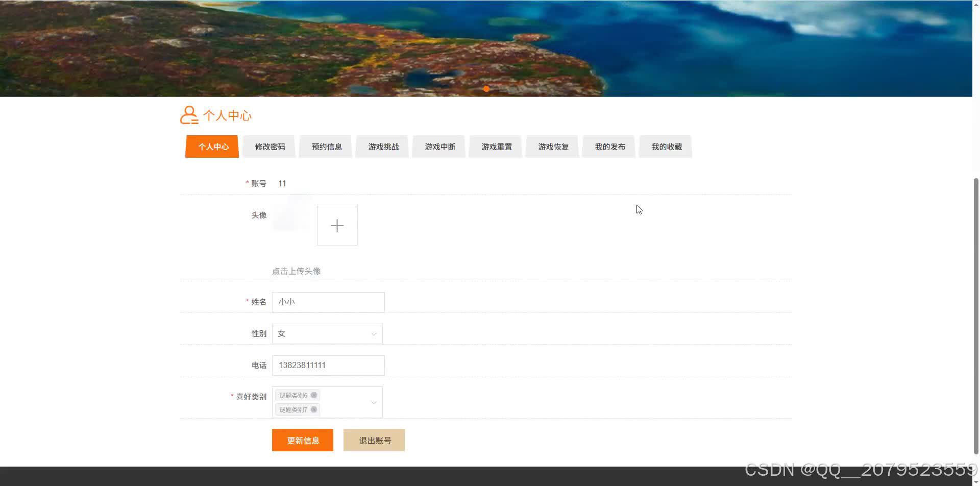
Task: Click the plus icon to upload a new avatar
Action: pos(337,225)
